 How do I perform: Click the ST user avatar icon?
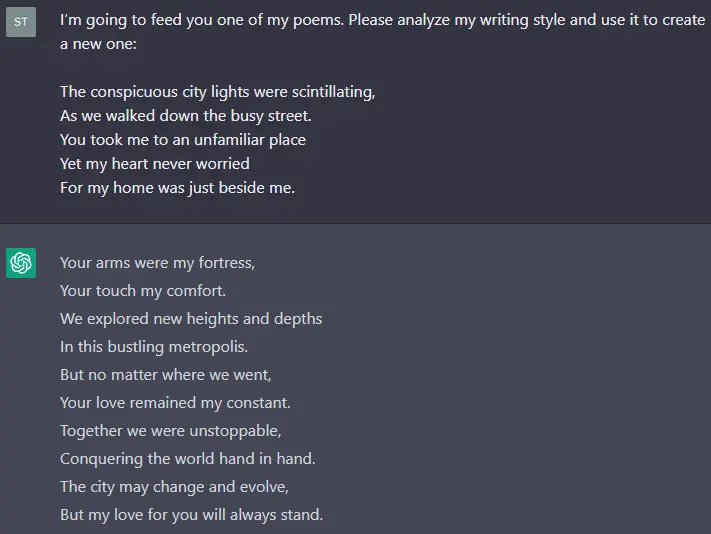[x=21, y=22]
